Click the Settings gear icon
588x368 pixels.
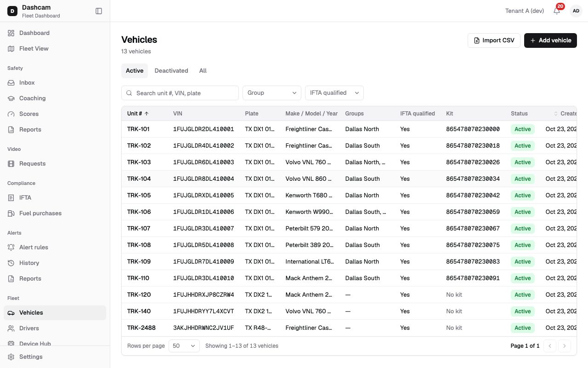[11, 357]
